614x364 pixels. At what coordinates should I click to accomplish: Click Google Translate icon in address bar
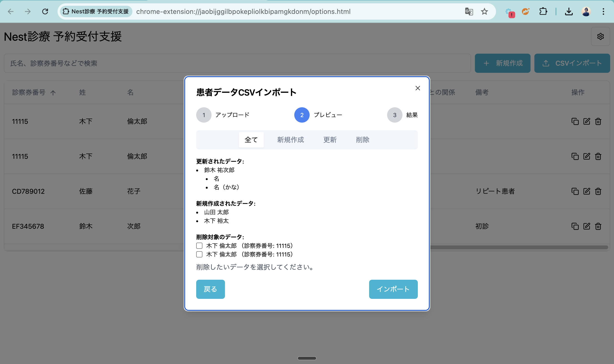(469, 11)
